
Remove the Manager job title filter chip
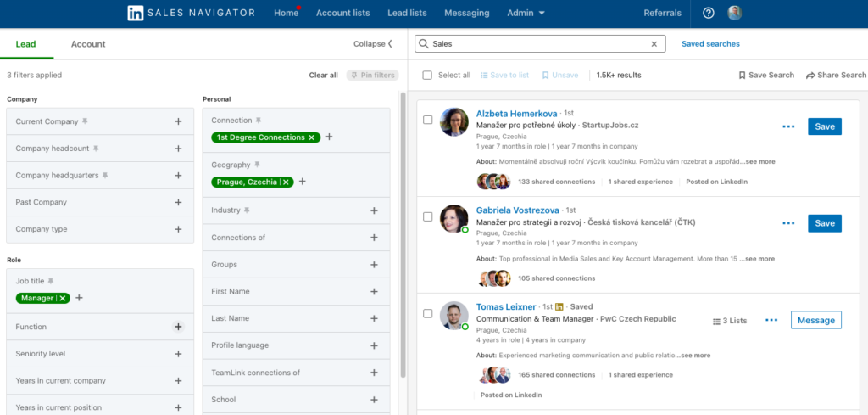63,298
